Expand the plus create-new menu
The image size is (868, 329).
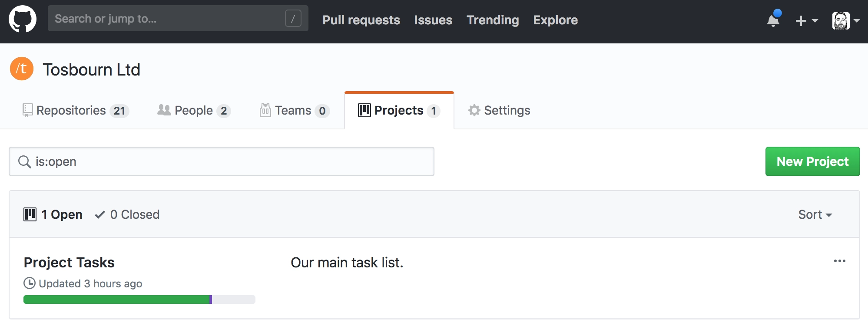(x=806, y=20)
